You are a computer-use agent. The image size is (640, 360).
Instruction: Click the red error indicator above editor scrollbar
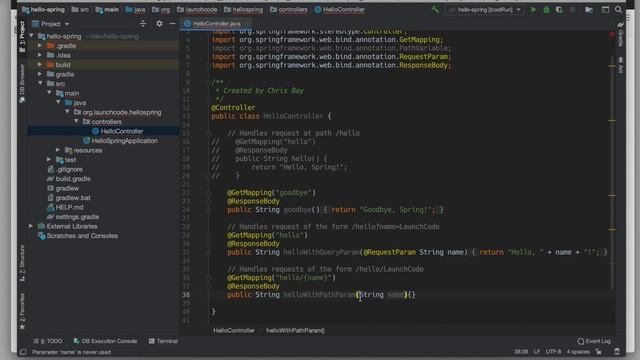(x=612, y=35)
